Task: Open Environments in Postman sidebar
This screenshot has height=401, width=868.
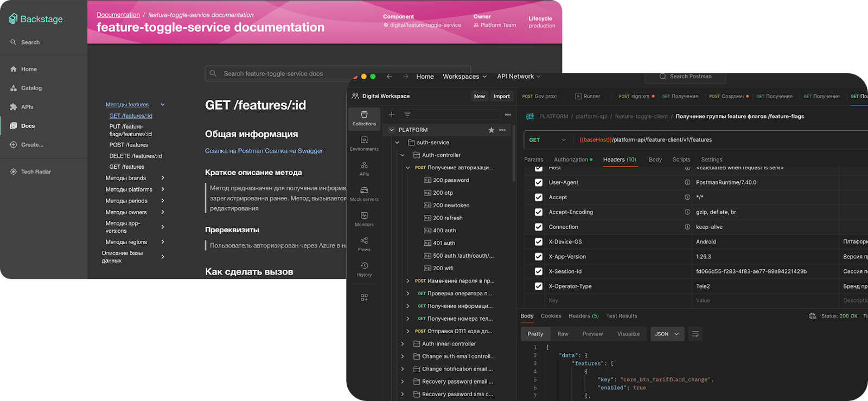Action: pyautogui.click(x=364, y=144)
